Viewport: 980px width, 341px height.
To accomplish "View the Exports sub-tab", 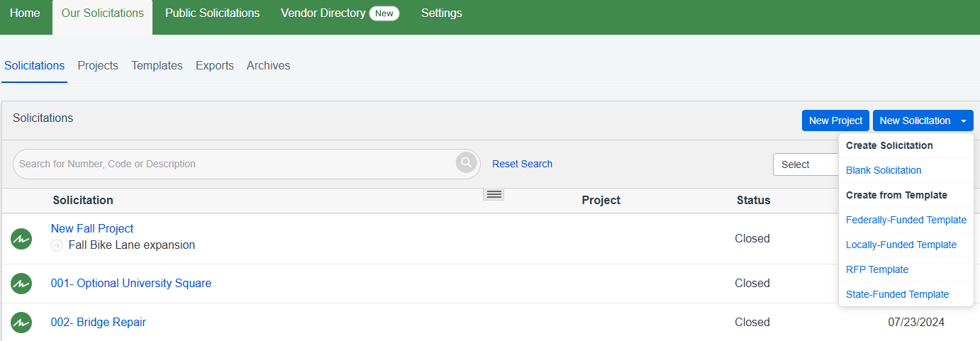I will pos(215,66).
